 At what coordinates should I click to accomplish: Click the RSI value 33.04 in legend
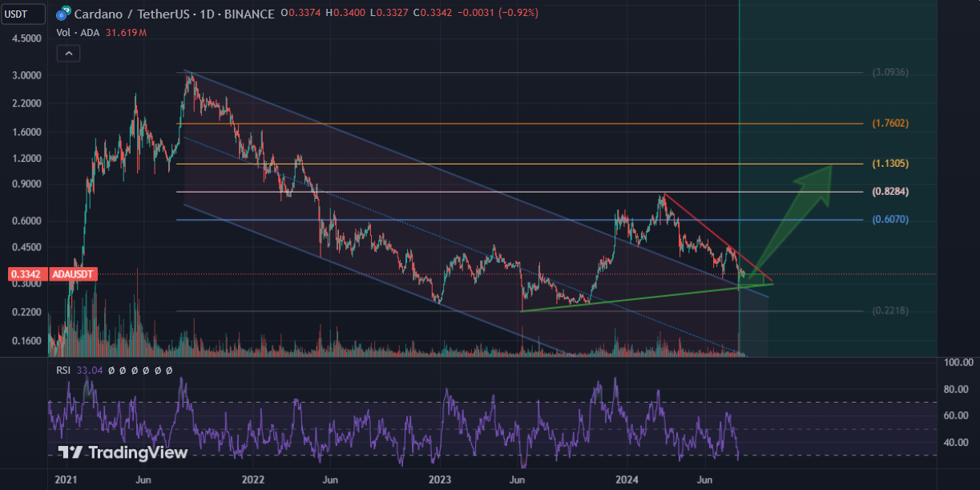(88, 370)
